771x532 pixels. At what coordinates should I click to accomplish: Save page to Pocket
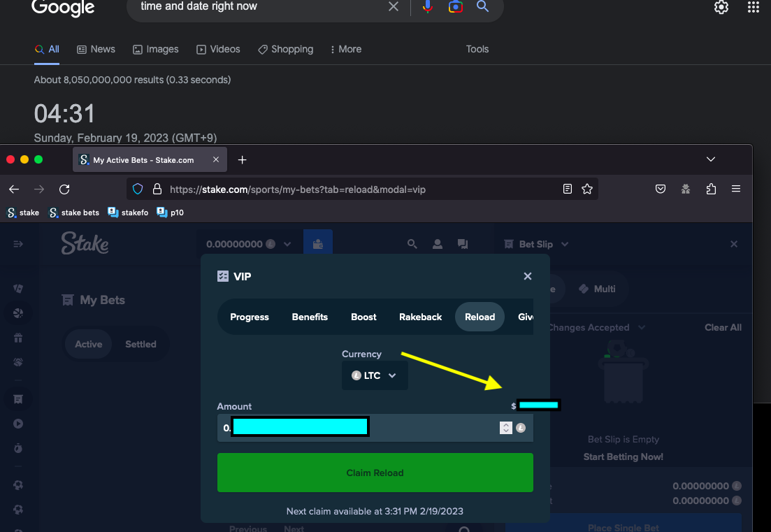point(661,189)
